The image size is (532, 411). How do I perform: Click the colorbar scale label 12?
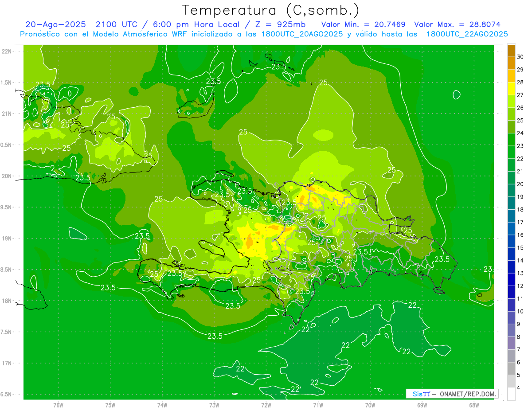pyautogui.click(x=520, y=286)
